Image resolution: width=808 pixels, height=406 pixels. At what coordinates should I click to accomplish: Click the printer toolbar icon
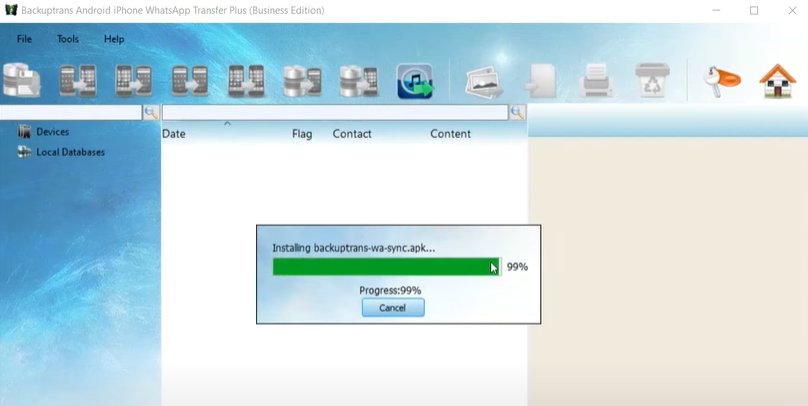point(596,80)
